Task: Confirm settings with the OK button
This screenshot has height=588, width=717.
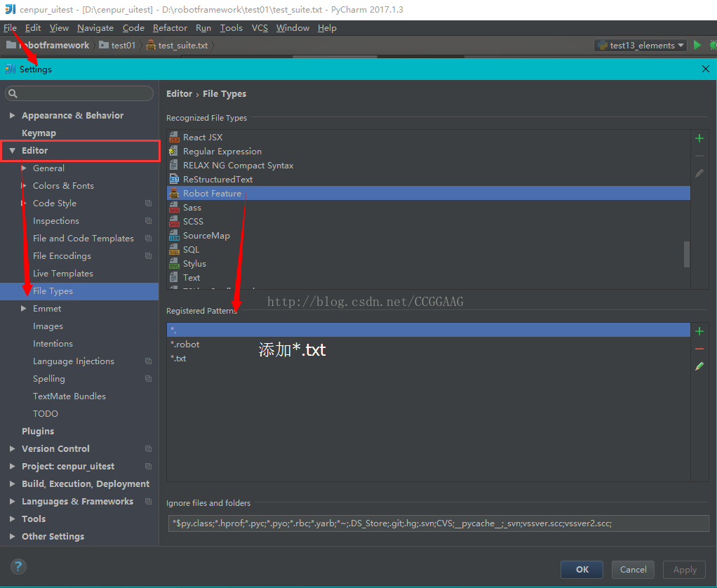Action: click(x=582, y=569)
